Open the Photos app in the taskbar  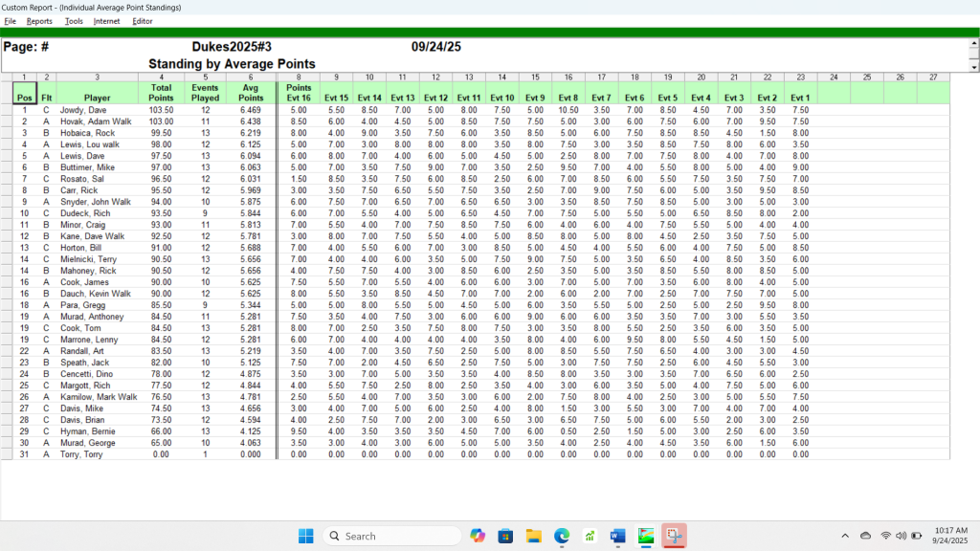646,536
